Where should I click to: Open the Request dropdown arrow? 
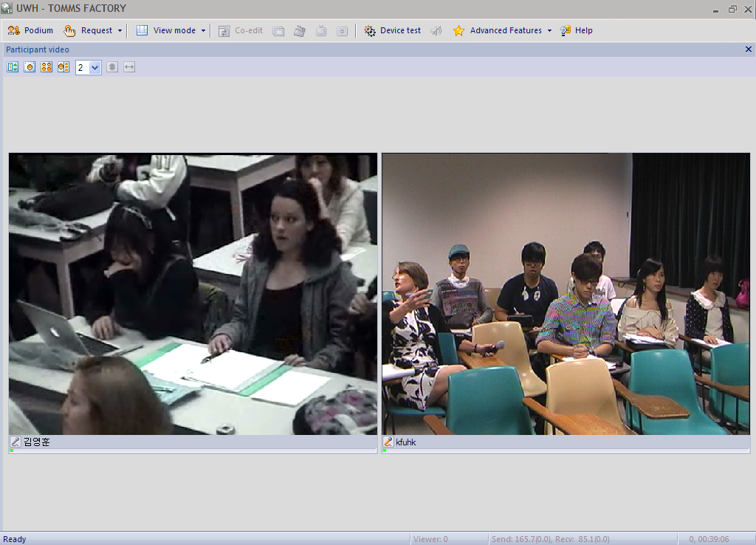click(120, 31)
